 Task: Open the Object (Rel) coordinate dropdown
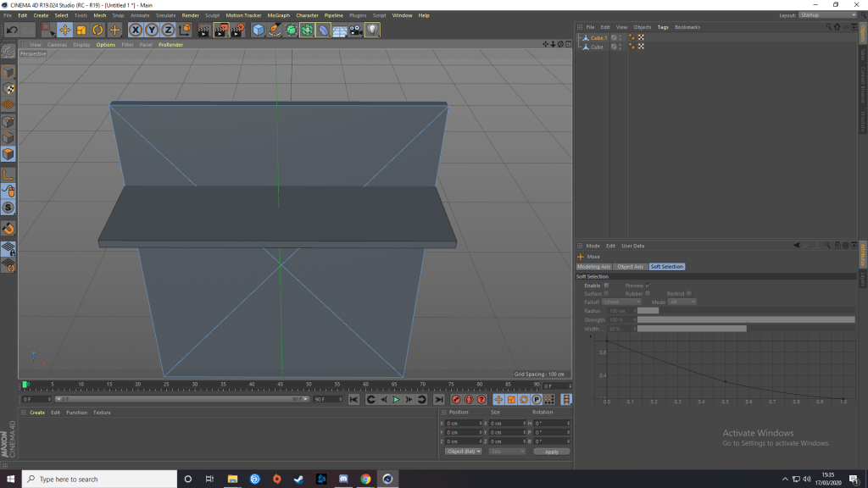(x=463, y=452)
